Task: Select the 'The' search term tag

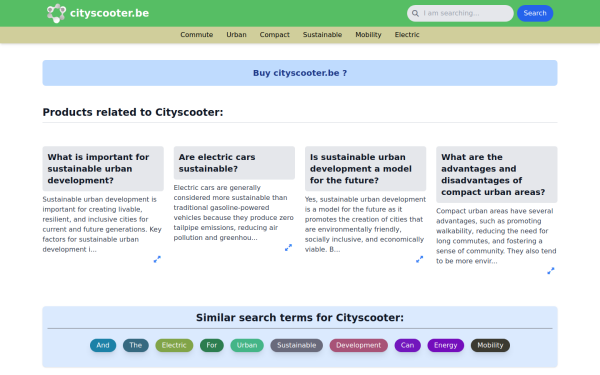Action: (x=136, y=346)
